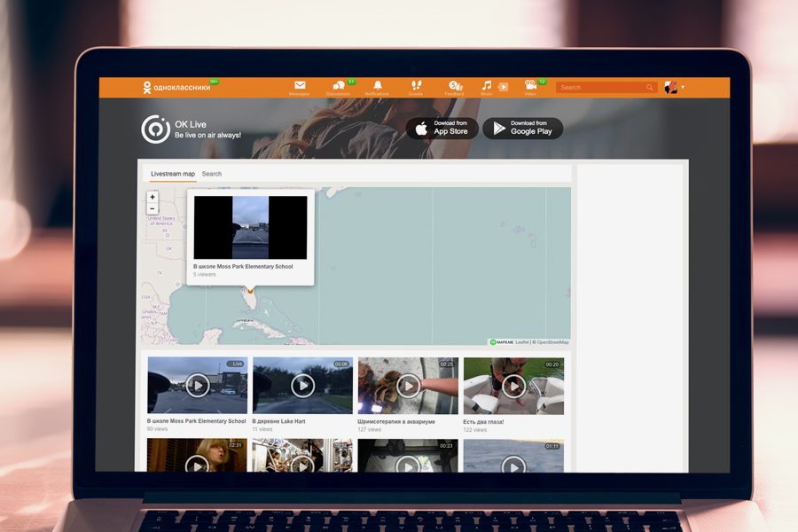The image size is (798, 532).
Task: Click the 122 views count
Action: 475,430
